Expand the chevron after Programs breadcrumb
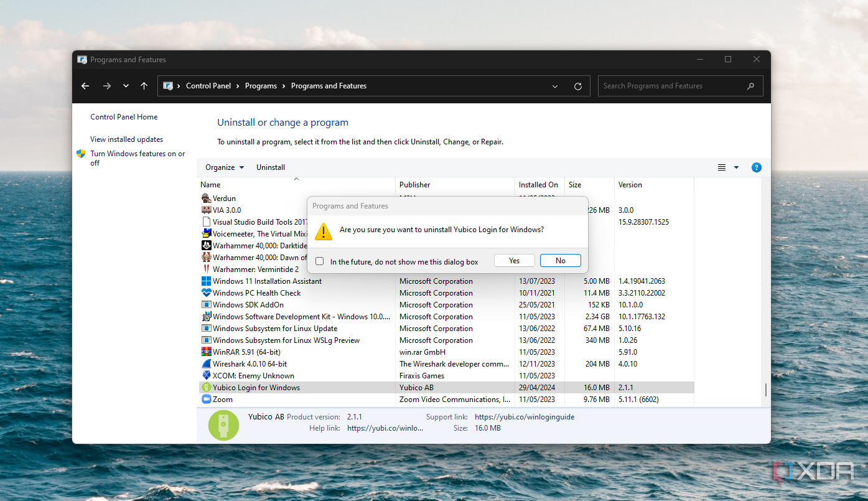 click(284, 86)
